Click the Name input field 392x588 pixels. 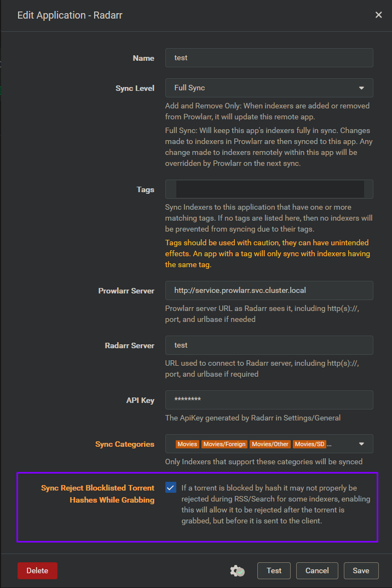[x=269, y=57]
